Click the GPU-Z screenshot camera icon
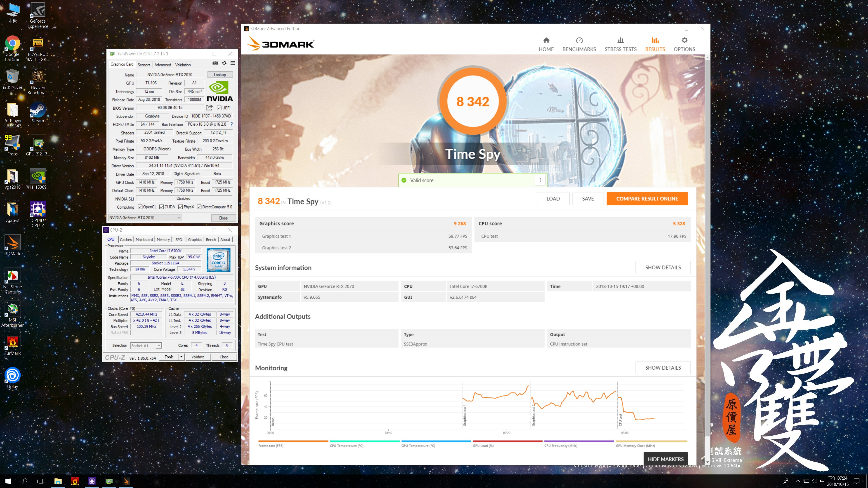Viewport: 868px width, 488px height. point(215,63)
